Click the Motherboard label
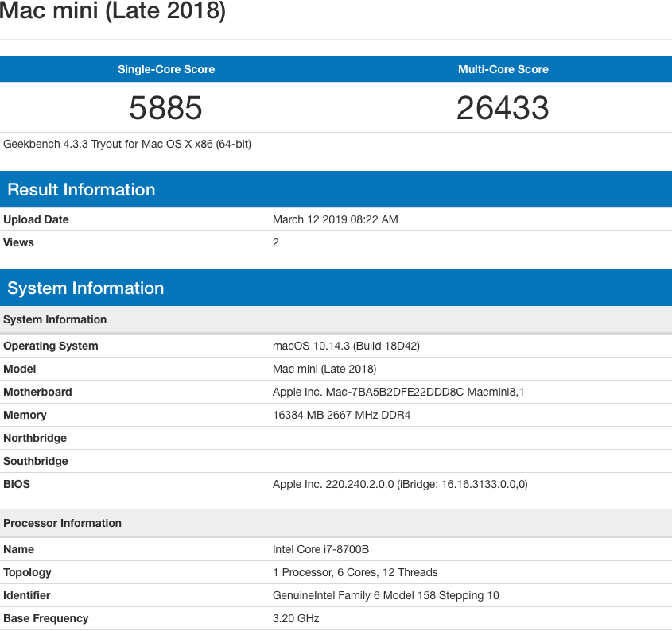 click(37, 393)
